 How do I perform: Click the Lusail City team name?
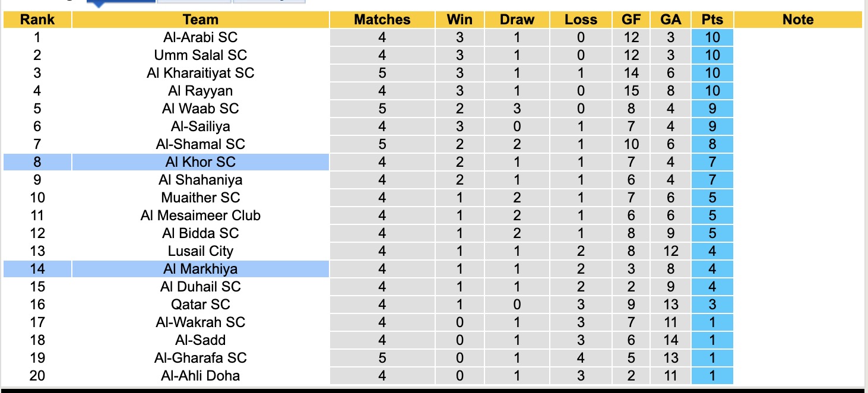200,251
